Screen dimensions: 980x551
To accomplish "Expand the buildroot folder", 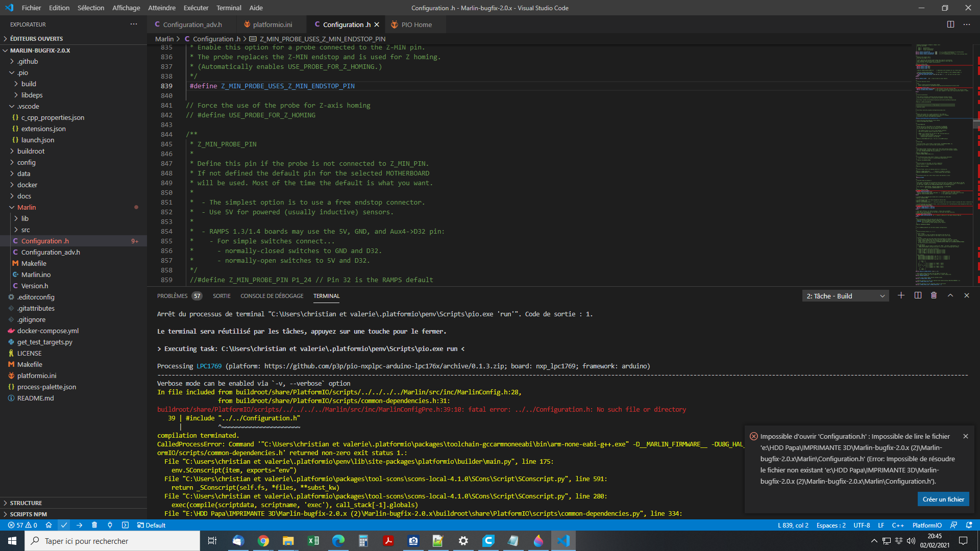I will [31, 151].
